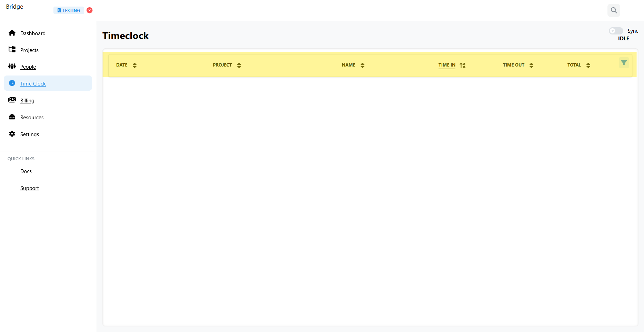Open Projects via the sidebar hierarchy icon
The image size is (644, 332).
click(x=12, y=49)
